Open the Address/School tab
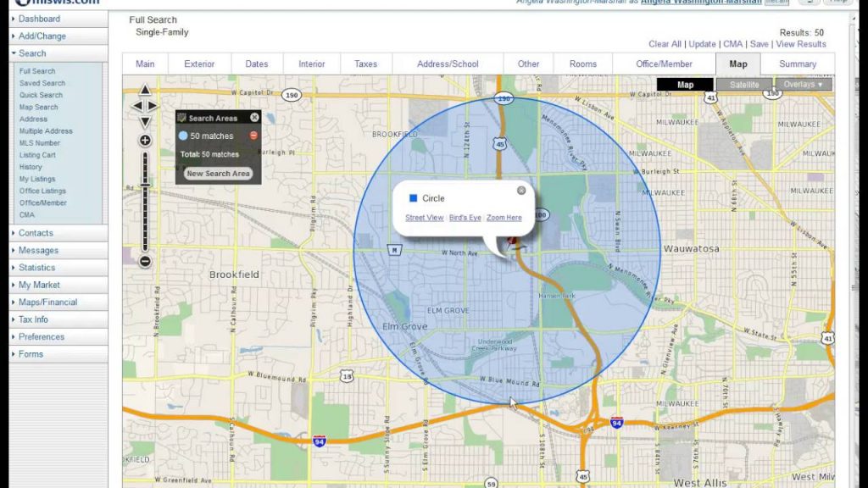 (448, 64)
